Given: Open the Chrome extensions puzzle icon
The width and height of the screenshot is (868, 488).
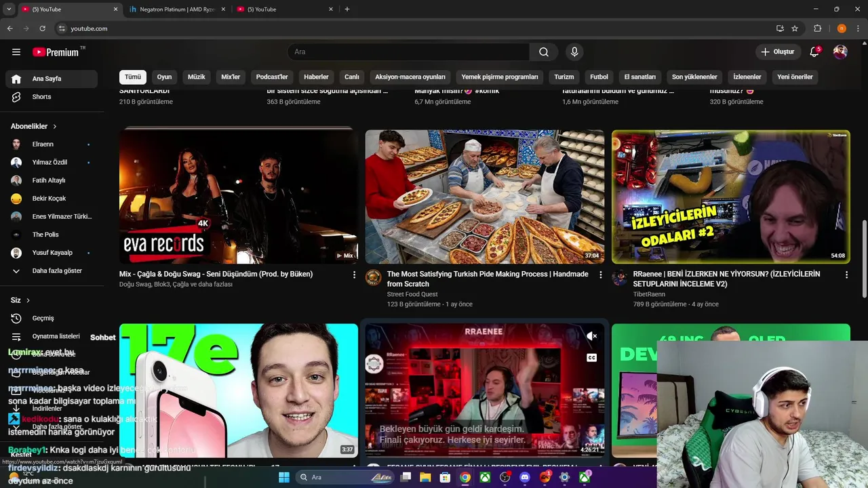Looking at the screenshot, I should pyautogui.click(x=817, y=28).
